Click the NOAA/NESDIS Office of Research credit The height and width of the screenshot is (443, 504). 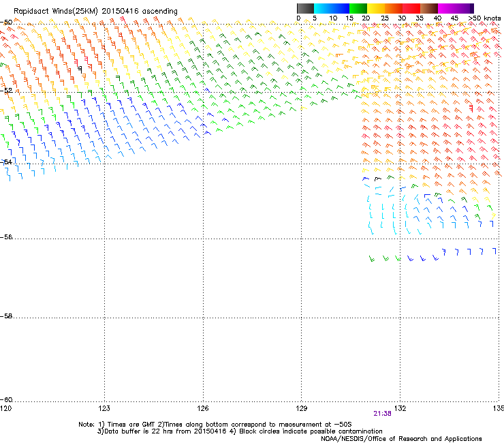tap(401, 439)
